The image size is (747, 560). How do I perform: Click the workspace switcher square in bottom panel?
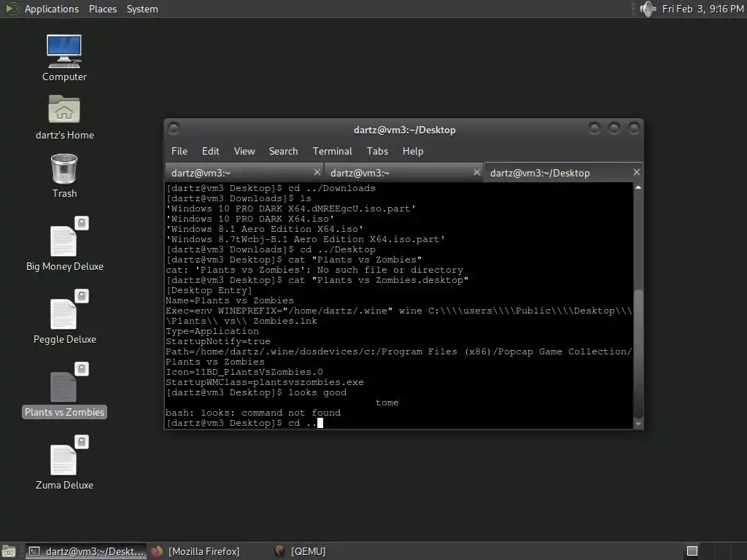[692, 551]
